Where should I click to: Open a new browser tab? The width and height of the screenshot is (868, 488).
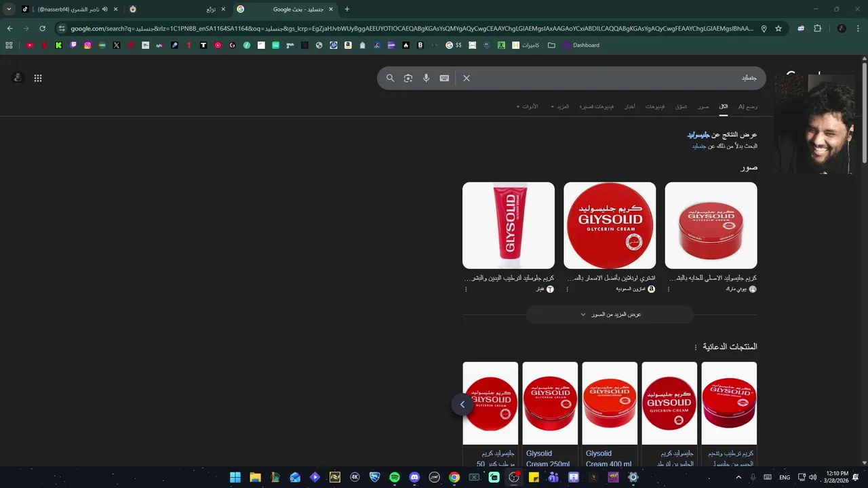pyautogui.click(x=347, y=9)
